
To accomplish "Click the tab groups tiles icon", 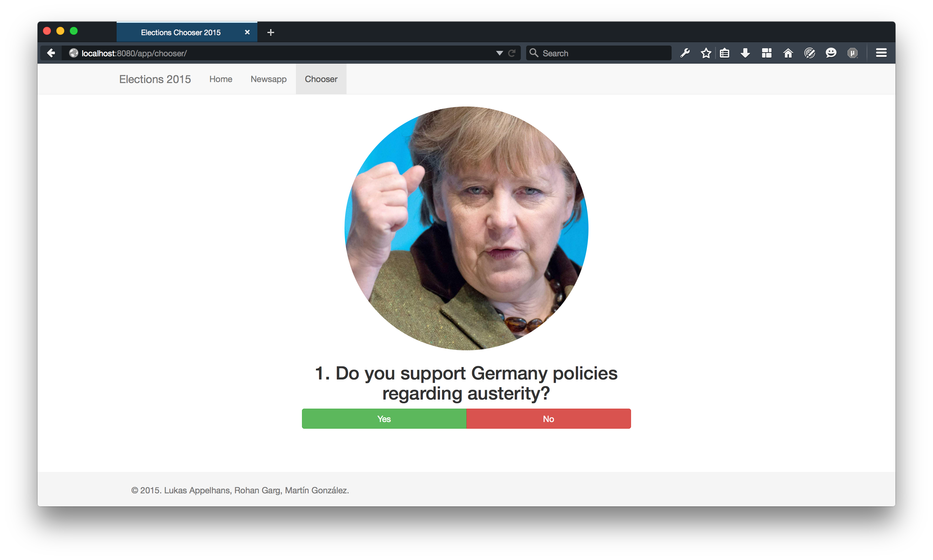I will coord(766,53).
